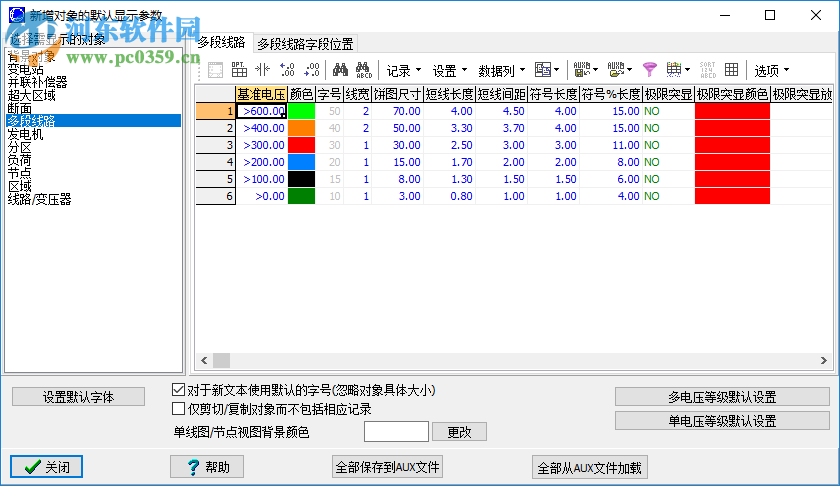Click horizontal scrollbar right arrow
This screenshot has height=486, width=840.
tap(824, 361)
